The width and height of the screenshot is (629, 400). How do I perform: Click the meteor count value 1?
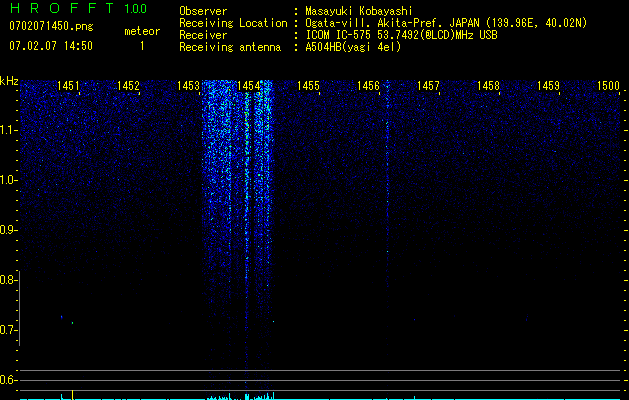[142, 46]
